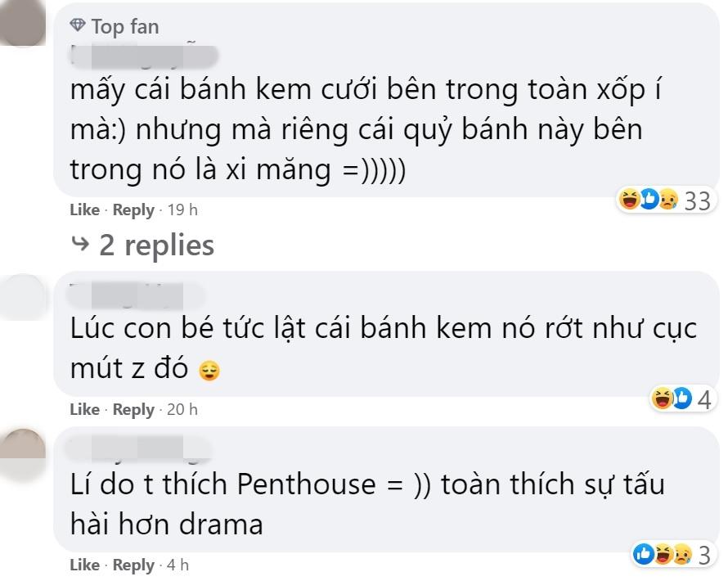Open the reaction count 33 details
Image resolution: width=728 pixels, height=581 pixels.
(698, 199)
